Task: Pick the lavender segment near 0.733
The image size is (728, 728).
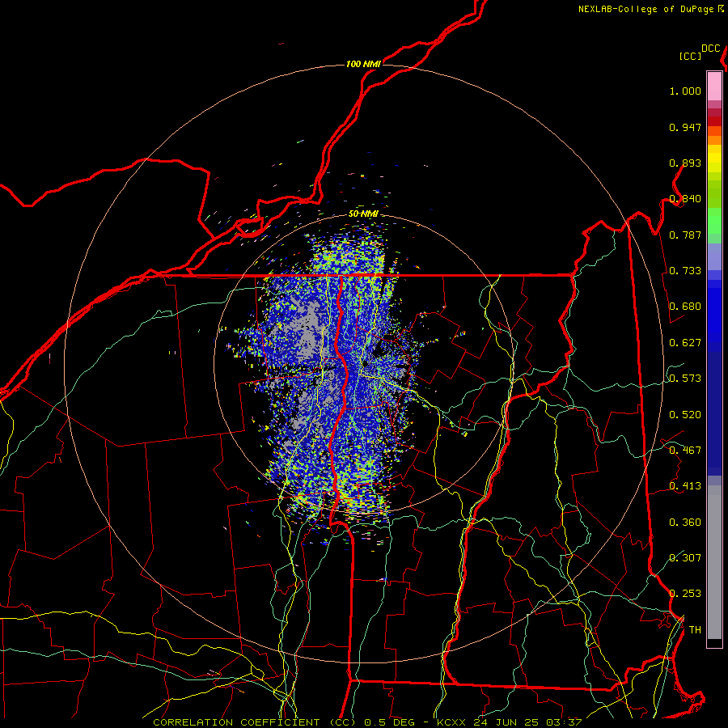Action: (x=714, y=256)
